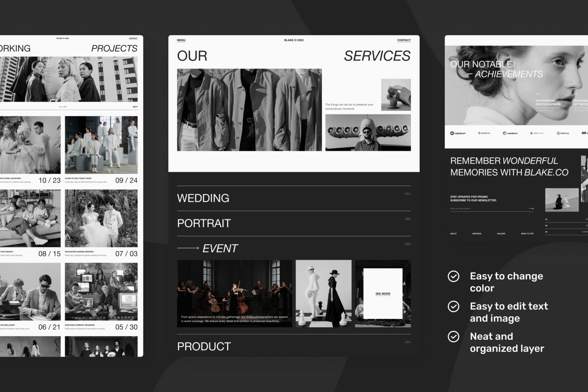Viewport: 588px width, 392px height.
Task: Click SERVICES footer link
Action: (477, 234)
